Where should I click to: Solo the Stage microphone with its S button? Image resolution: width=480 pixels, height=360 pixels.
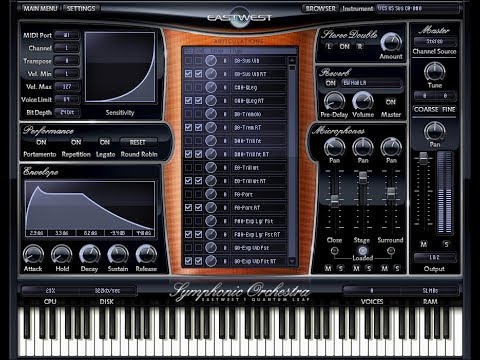click(x=369, y=268)
